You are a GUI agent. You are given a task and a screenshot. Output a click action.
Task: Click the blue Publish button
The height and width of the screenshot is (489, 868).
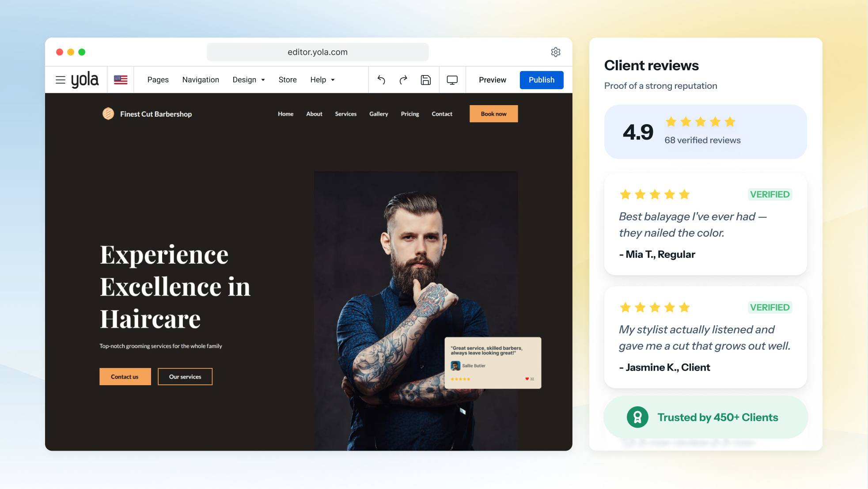pos(542,80)
